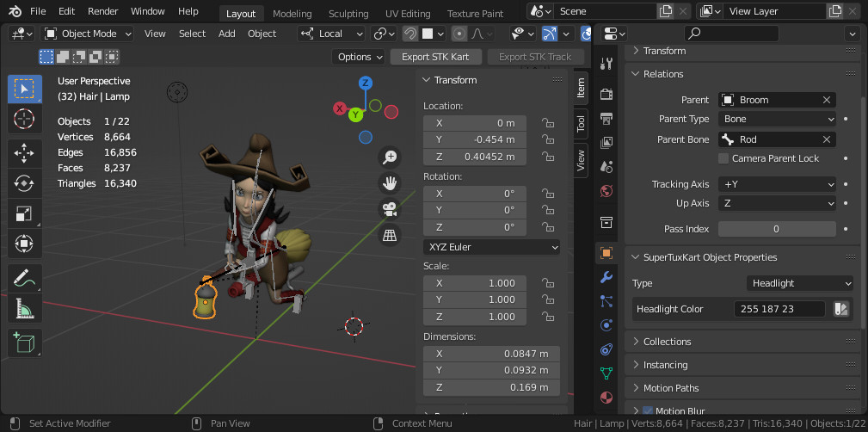Open the Local transform orientation dropdown
The height and width of the screenshot is (432, 868).
(x=331, y=34)
